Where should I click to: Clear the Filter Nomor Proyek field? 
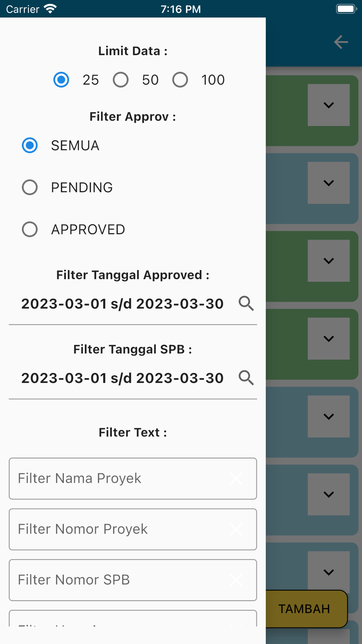[236, 529]
